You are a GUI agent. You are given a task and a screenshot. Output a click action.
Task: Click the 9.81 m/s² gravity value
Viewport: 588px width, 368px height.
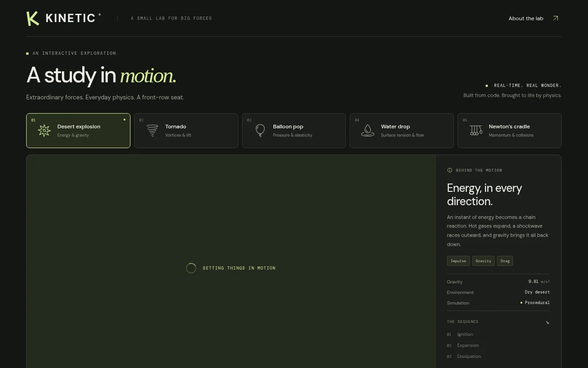coord(539,282)
